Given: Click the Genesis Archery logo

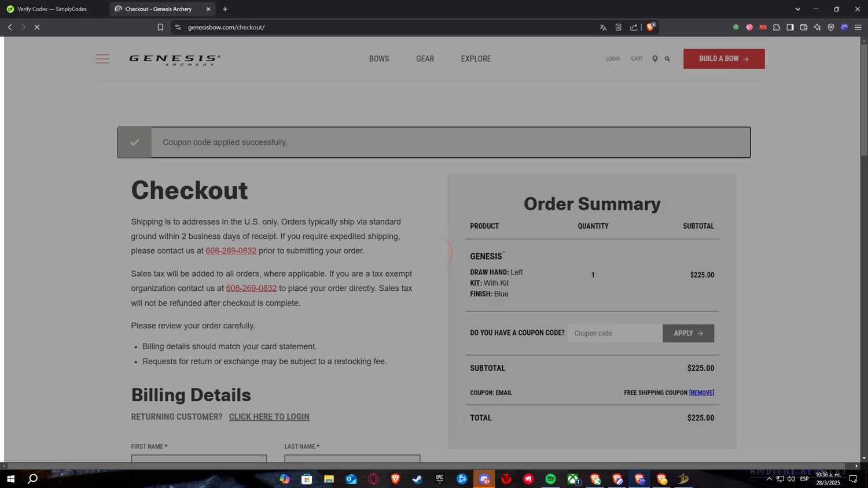Looking at the screenshot, I should click(175, 60).
